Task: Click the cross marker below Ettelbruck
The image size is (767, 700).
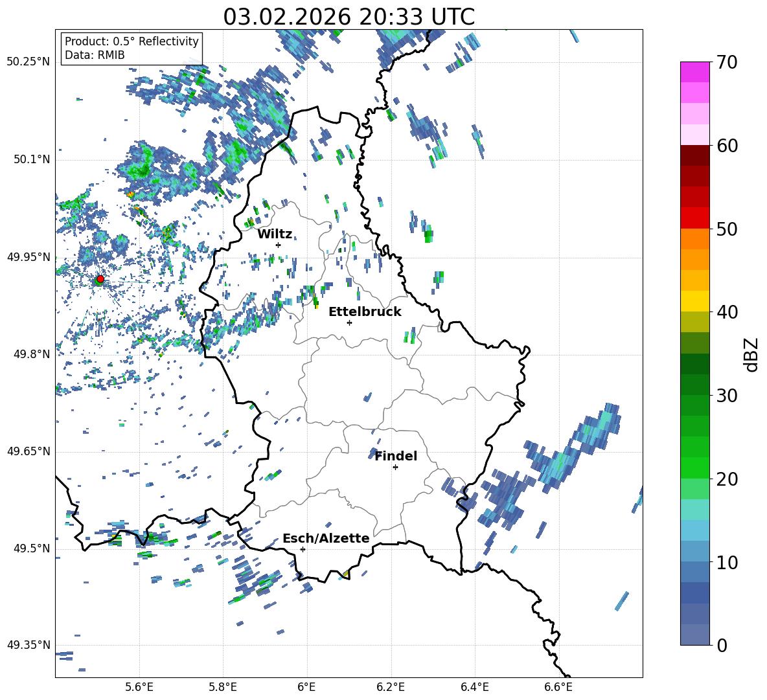Action: point(349,322)
